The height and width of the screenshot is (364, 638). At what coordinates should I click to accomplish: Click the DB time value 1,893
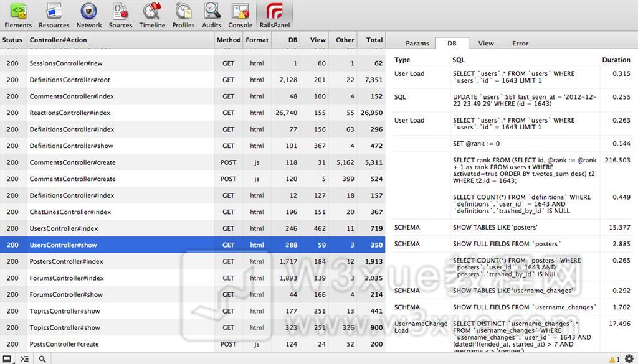tap(288, 278)
